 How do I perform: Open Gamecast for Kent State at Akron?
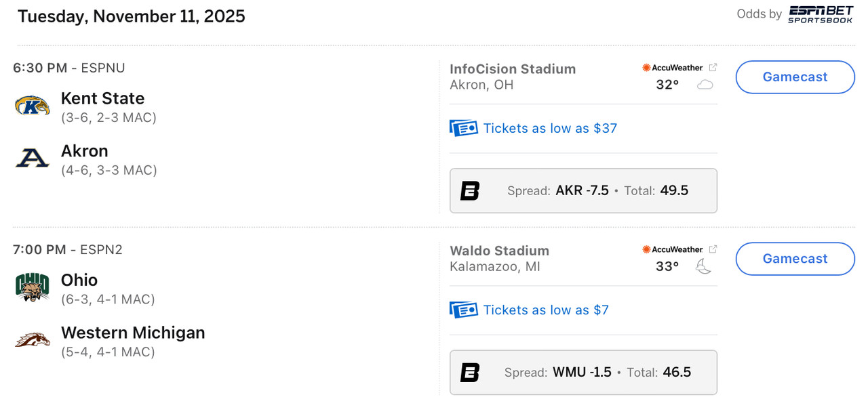pyautogui.click(x=795, y=77)
